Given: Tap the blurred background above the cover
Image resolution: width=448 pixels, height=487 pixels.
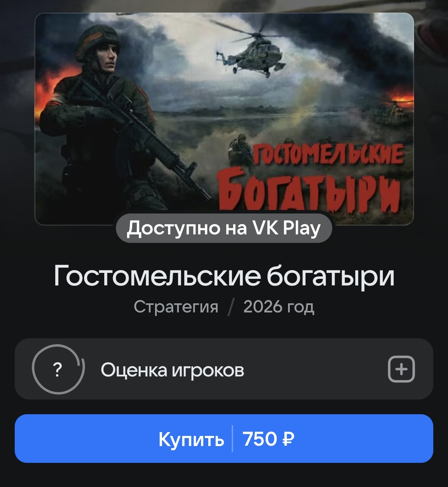Looking at the screenshot, I should (224, 6).
